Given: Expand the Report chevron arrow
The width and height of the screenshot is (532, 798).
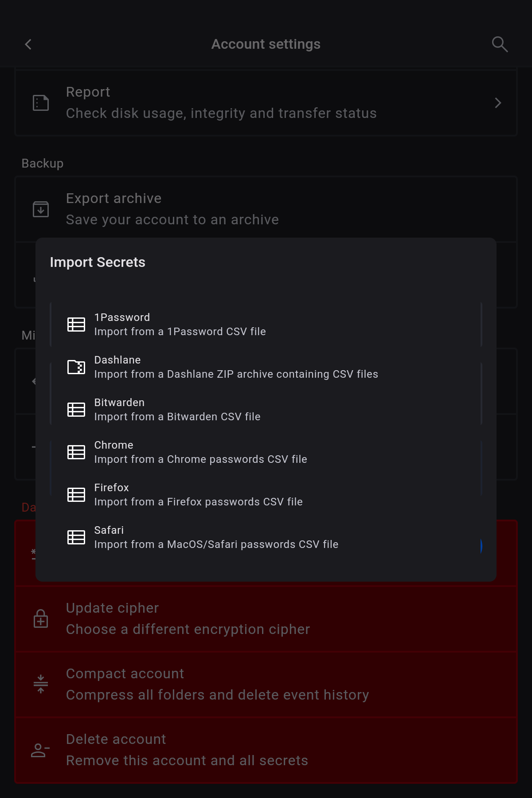Looking at the screenshot, I should coord(498,103).
